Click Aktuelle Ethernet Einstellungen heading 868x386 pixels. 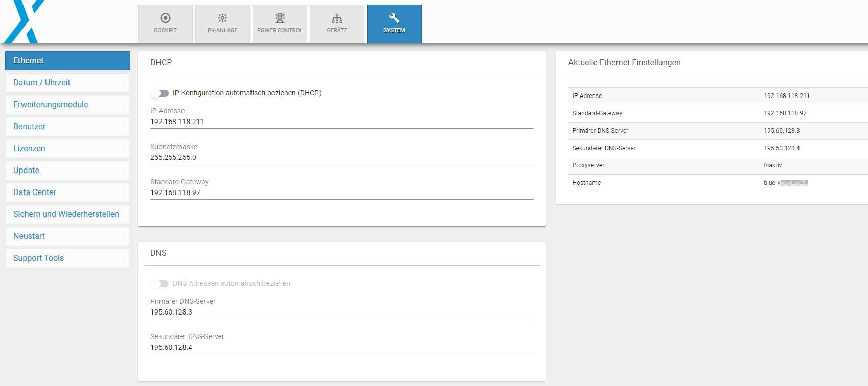pyautogui.click(x=624, y=62)
